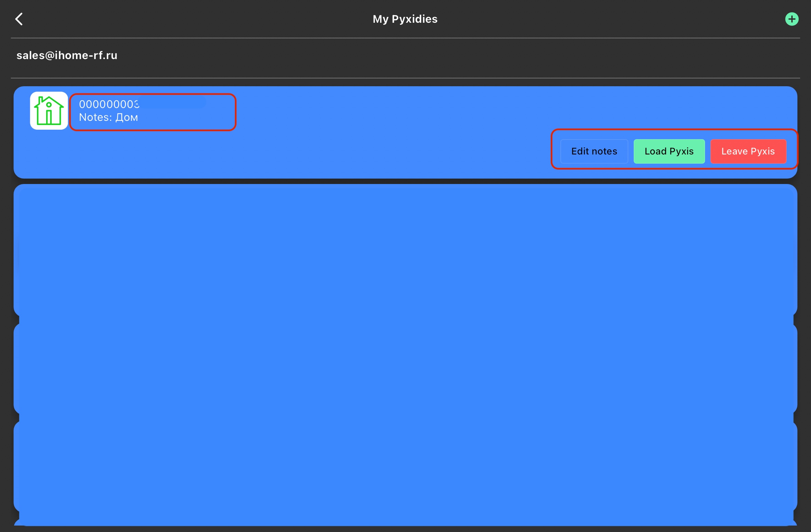Click the gap between Edit notes and Load Pyxis

pyautogui.click(x=631, y=151)
